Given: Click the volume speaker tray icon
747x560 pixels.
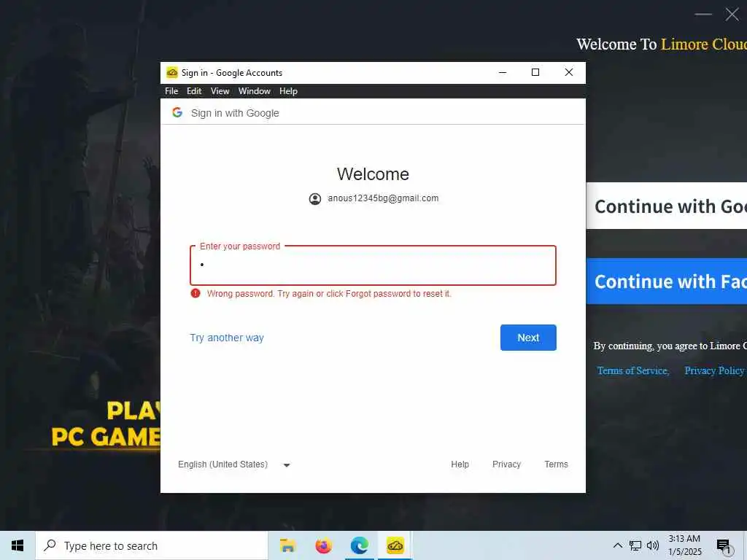Looking at the screenshot, I should click(x=653, y=545).
